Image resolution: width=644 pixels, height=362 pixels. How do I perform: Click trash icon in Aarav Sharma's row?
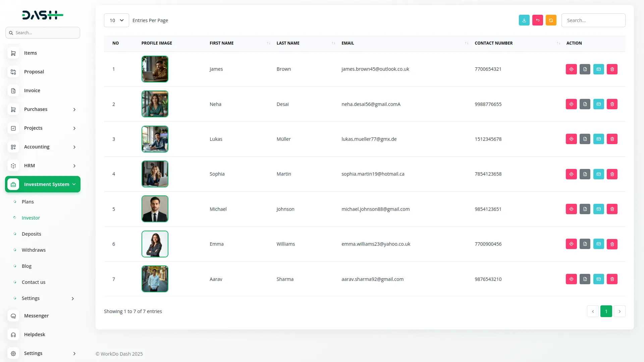612,279
